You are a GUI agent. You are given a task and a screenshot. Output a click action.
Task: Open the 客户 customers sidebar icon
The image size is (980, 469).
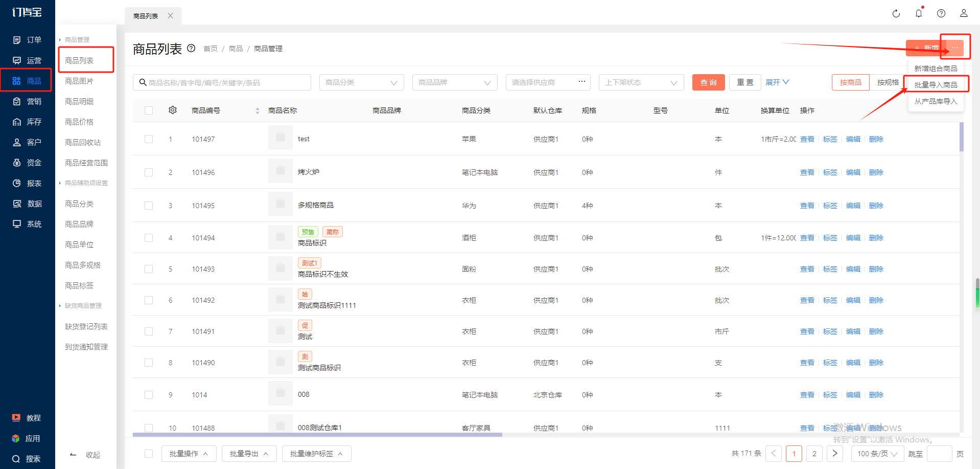(17, 142)
